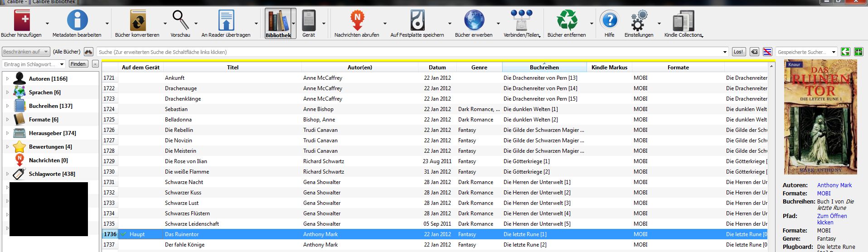The width and height of the screenshot is (868, 252).
Task: Select Nachrichten [0] in tag browser
Action: pos(48,160)
